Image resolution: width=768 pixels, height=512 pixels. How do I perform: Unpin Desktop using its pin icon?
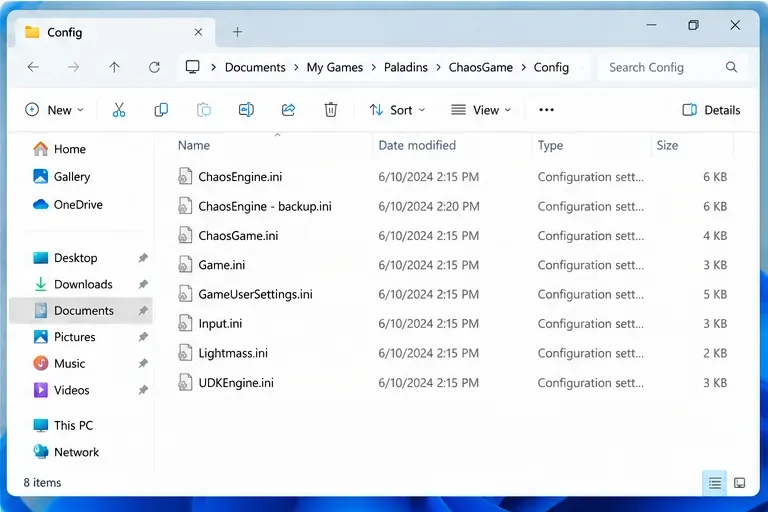(143, 258)
